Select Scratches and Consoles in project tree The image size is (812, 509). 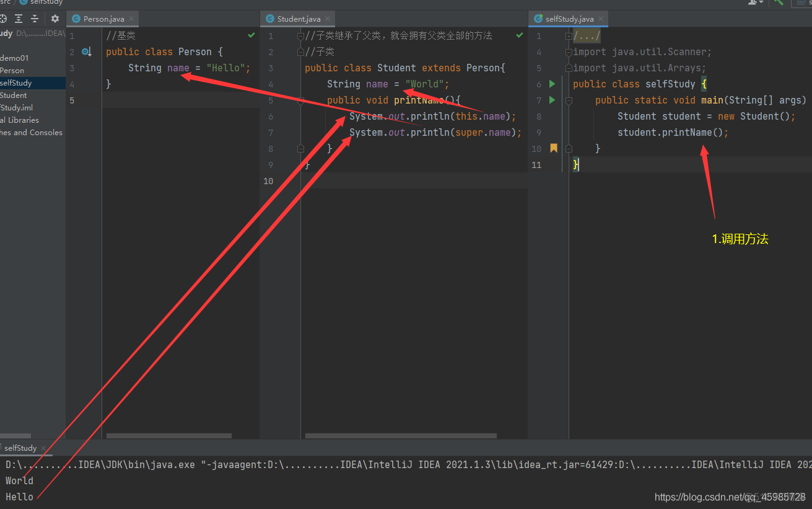click(x=31, y=132)
